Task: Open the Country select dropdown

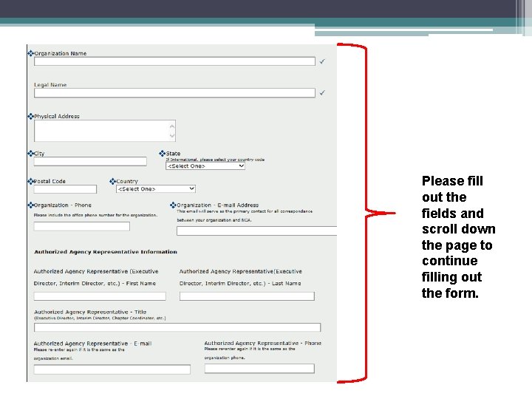Action: pos(156,188)
